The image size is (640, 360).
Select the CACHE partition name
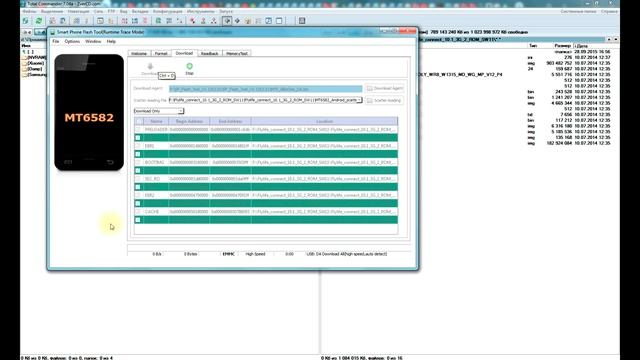(x=151, y=211)
